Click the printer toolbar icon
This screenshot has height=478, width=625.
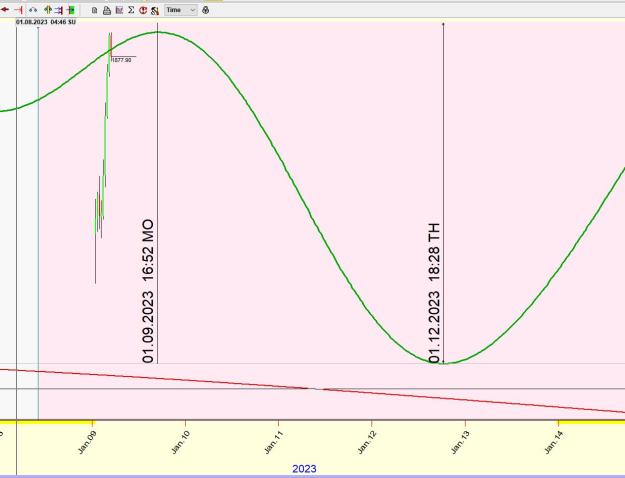coord(107,10)
